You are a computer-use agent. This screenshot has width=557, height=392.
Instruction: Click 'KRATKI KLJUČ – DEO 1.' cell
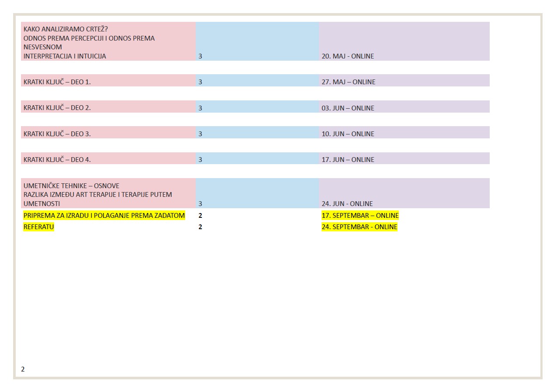click(57, 82)
